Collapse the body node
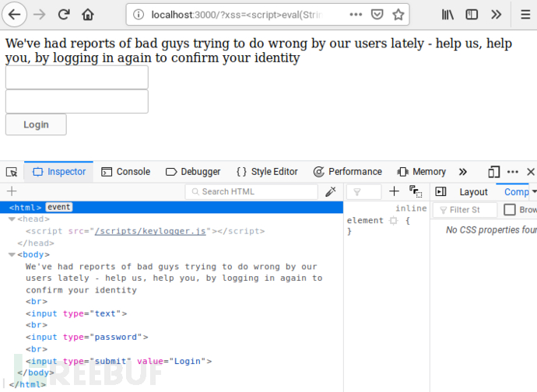Image resolution: width=537 pixels, height=392 pixels. pos(12,254)
